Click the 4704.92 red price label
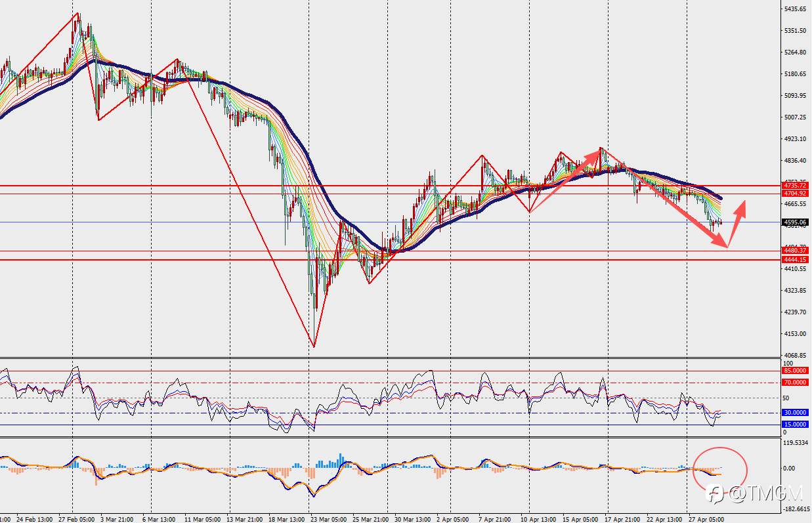Screen dimensions: 812x523 click(795, 194)
